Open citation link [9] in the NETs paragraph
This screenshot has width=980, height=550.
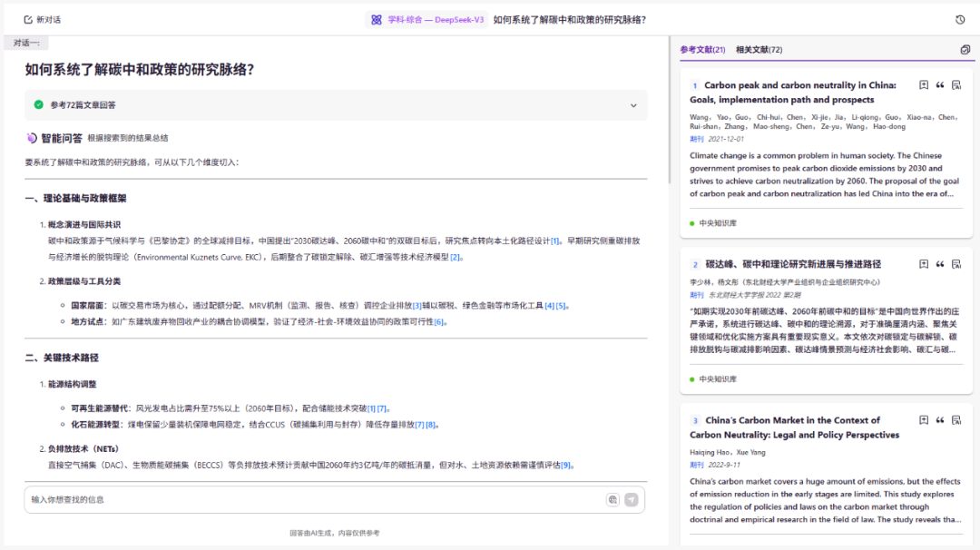(565, 466)
